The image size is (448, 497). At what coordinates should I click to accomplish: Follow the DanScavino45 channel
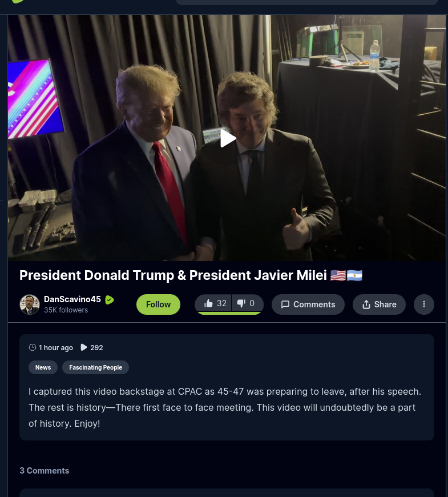pos(158,304)
